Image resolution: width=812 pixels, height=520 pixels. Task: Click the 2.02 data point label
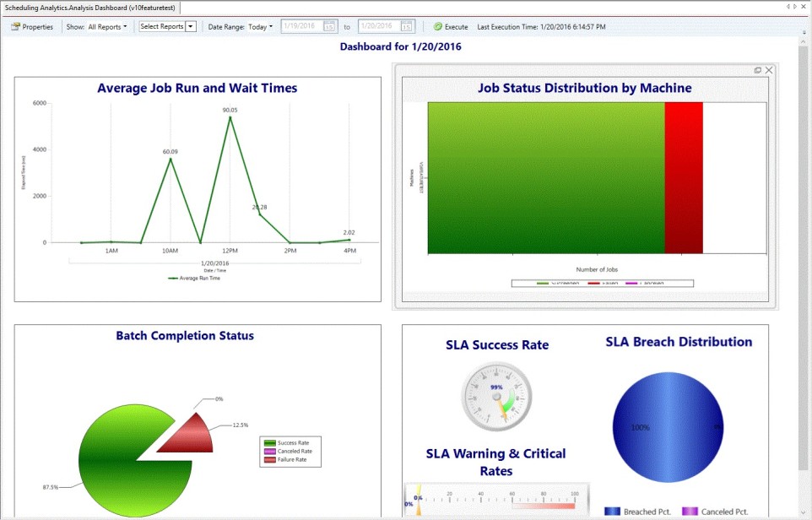tap(349, 232)
